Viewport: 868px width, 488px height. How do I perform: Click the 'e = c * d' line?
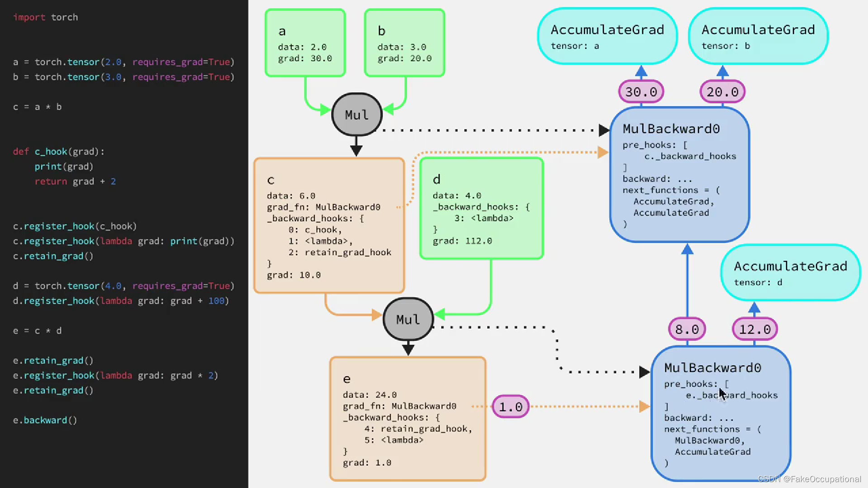pos(37,331)
